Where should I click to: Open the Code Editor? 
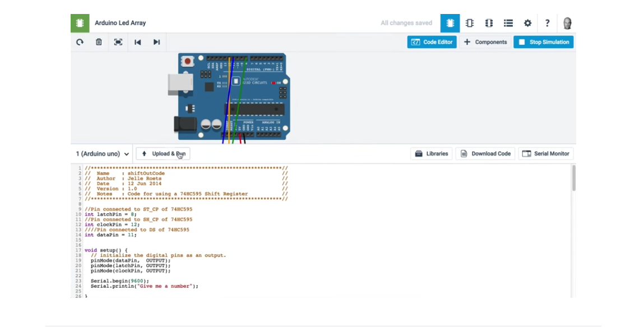(432, 42)
